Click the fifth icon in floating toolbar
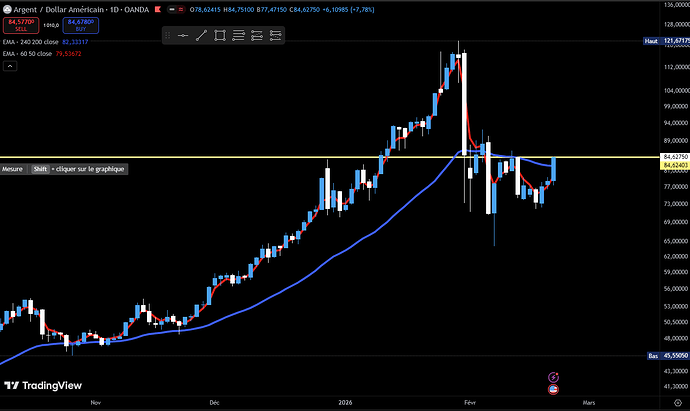The width and height of the screenshot is (690, 411). [259, 36]
